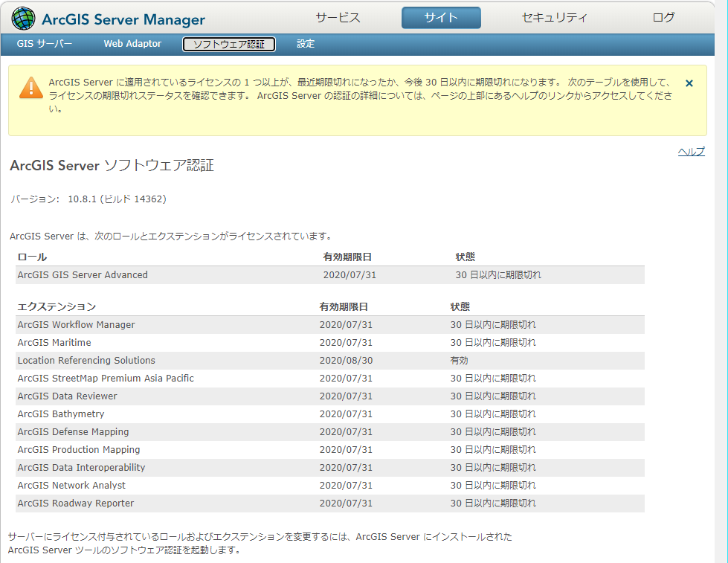Screen dimensions: 728x563
Task: Select the ArcGIS Bathymetry row
Action: [x=330, y=414]
